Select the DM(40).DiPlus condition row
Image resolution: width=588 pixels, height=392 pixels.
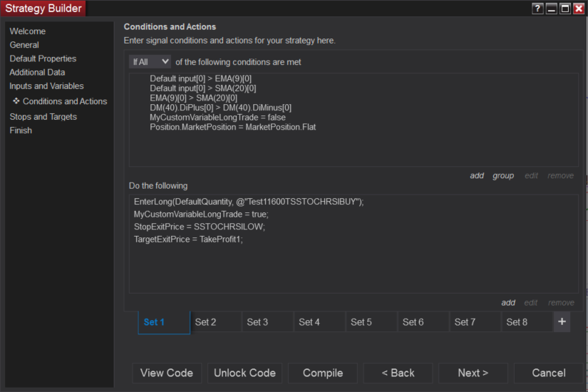coord(220,108)
